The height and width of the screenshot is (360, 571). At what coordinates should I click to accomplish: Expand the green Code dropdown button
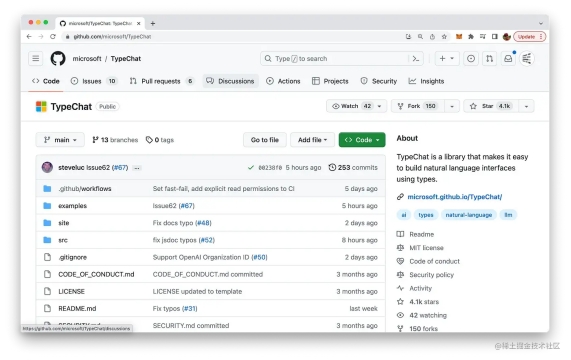pyautogui.click(x=362, y=140)
